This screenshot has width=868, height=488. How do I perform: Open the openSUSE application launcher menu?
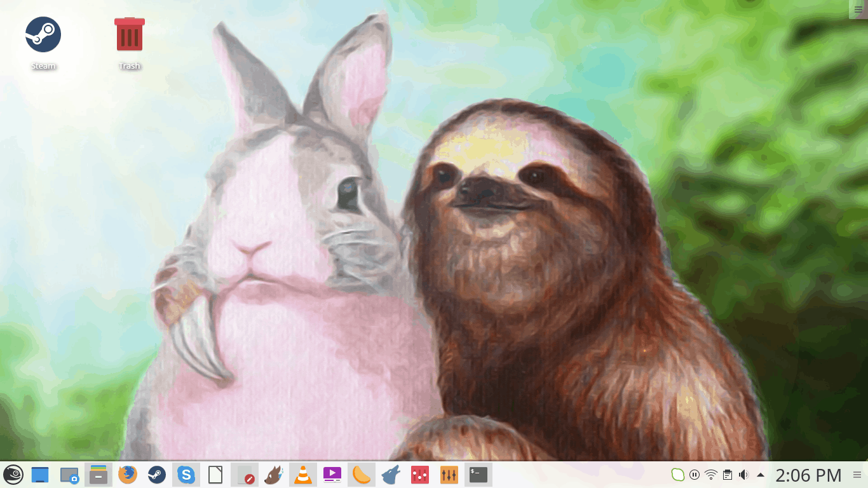[x=13, y=475]
